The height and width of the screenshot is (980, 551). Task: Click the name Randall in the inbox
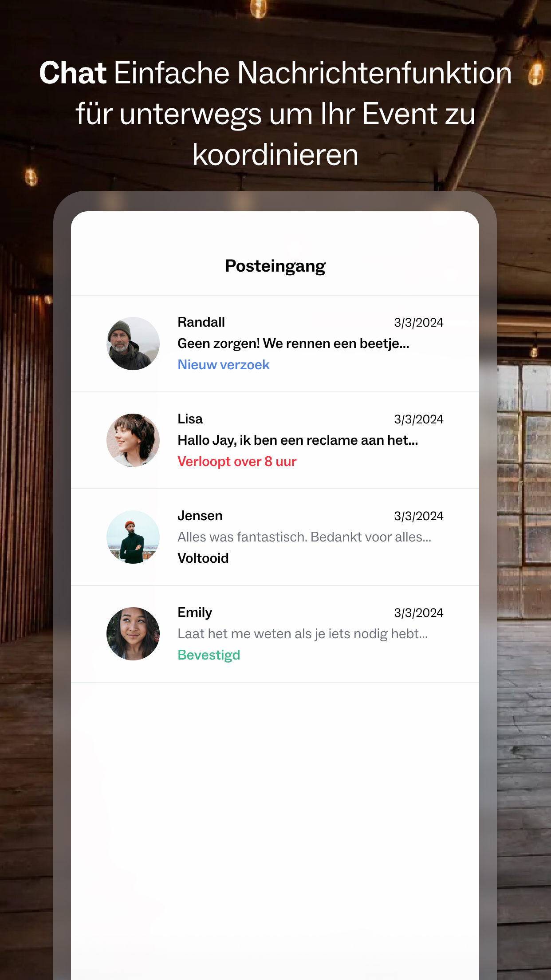tap(201, 322)
